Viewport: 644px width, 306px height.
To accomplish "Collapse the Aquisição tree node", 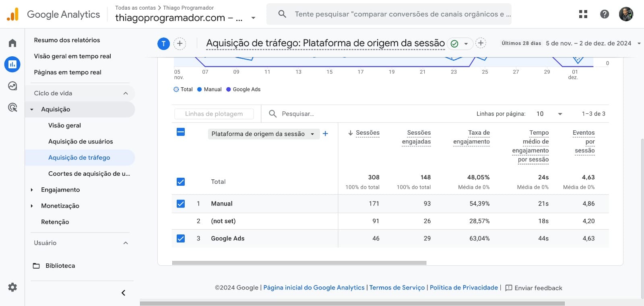I will [x=32, y=109].
